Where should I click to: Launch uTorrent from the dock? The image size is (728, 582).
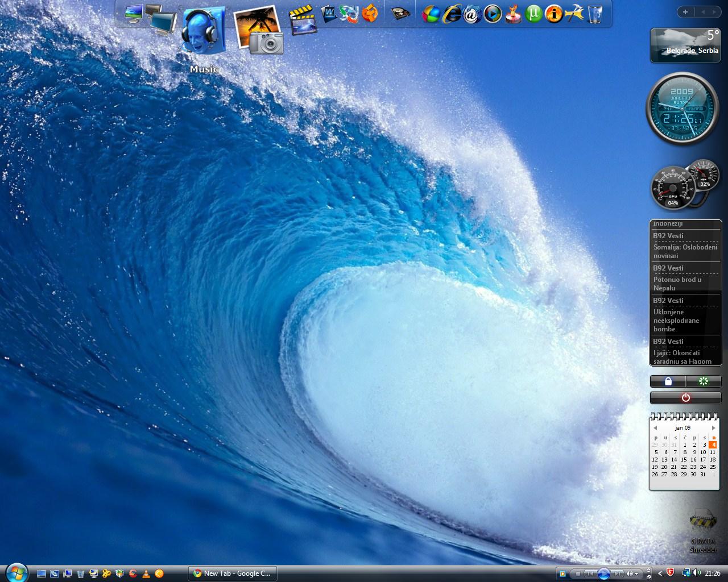point(533,14)
